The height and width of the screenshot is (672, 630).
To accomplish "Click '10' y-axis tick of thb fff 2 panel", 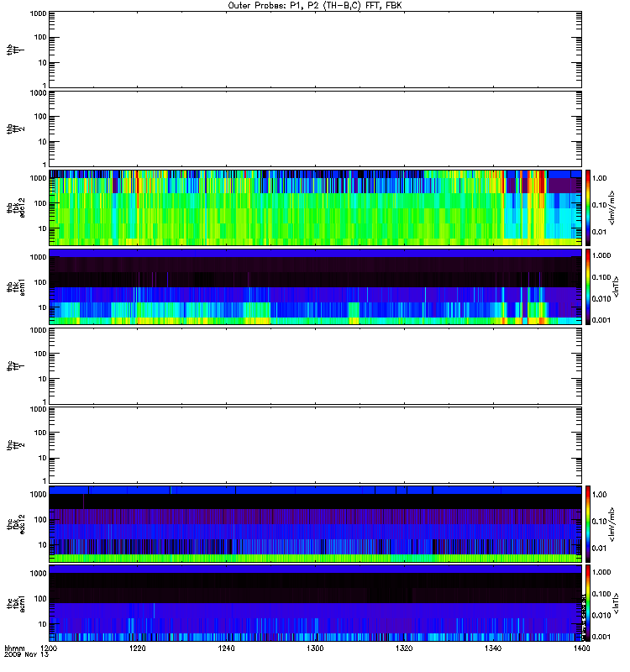I will tap(42, 142).
